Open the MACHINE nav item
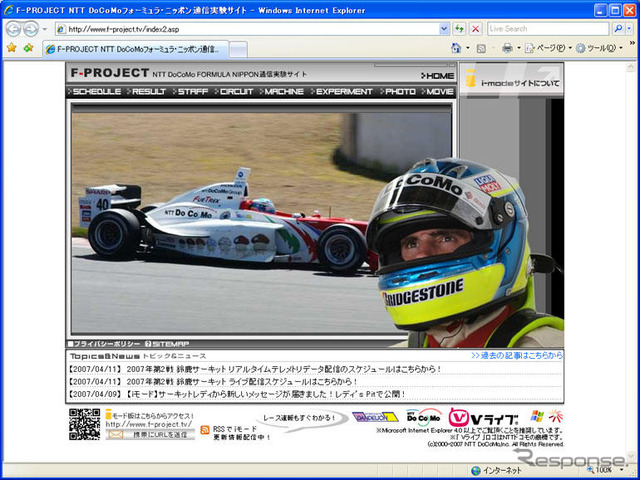Viewport: 640px width, 480px height. (x=282, y=91)
